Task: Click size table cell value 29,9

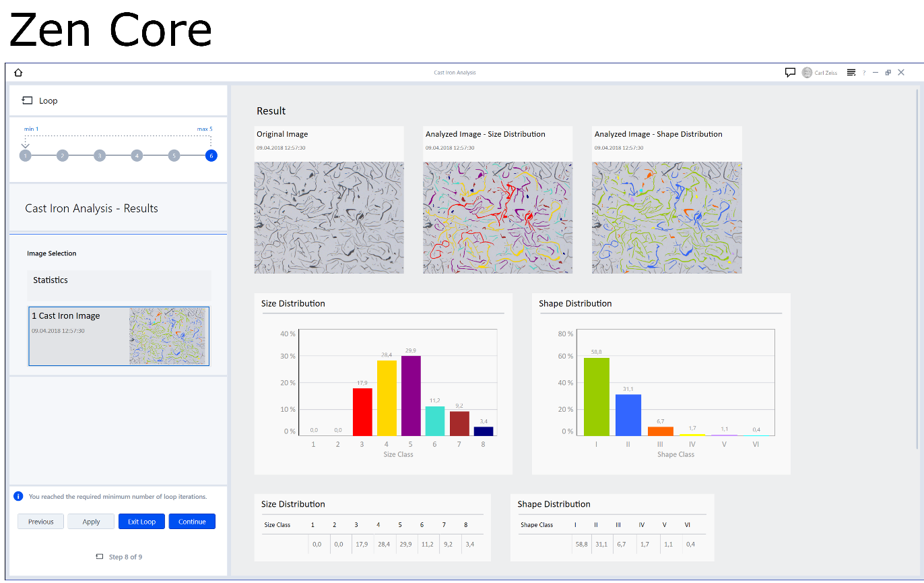Action: pos(405,544)
